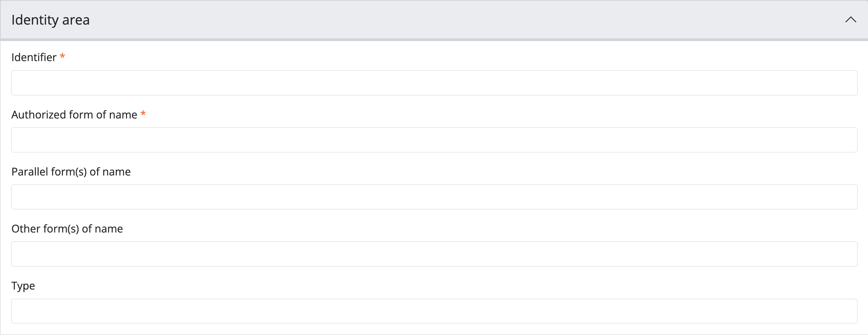Focus the Identifier input field
The width and height of the screenshot is (868, 335).
click(434, 83)
